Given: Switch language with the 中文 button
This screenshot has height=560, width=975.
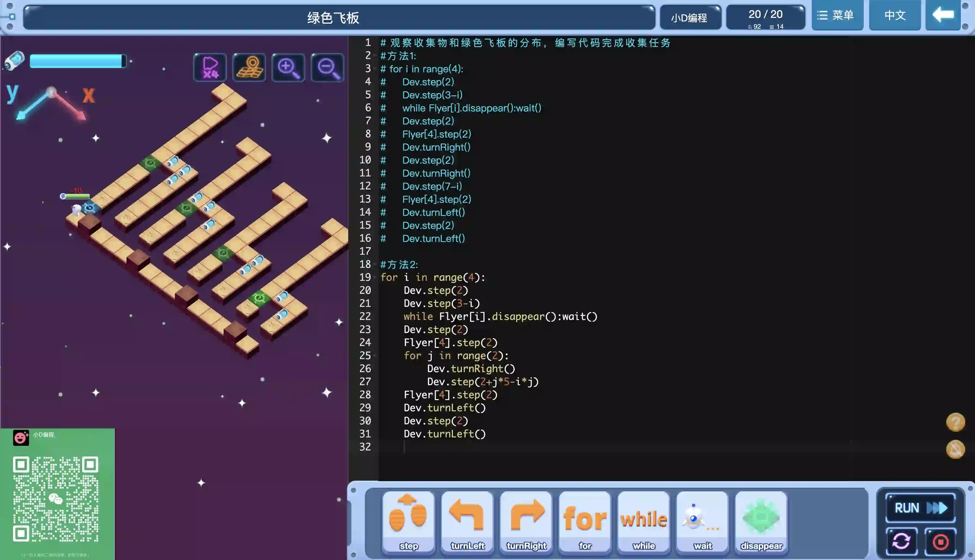Looking at the screenshot, I should click(894, 15).
